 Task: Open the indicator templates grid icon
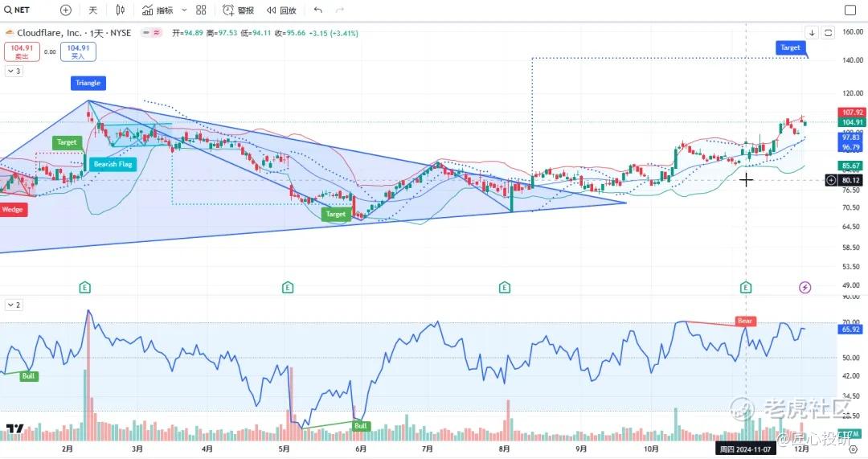(x=201, y=10)
